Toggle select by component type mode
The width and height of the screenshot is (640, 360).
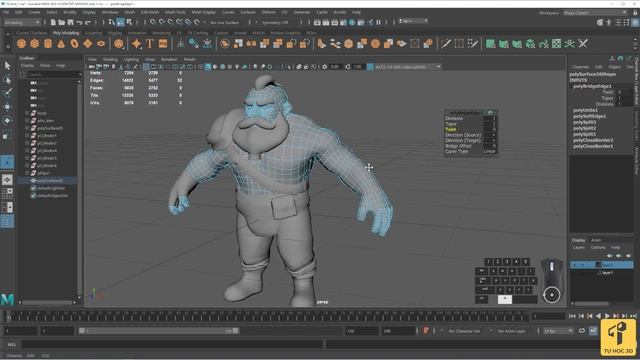point(129,22)
